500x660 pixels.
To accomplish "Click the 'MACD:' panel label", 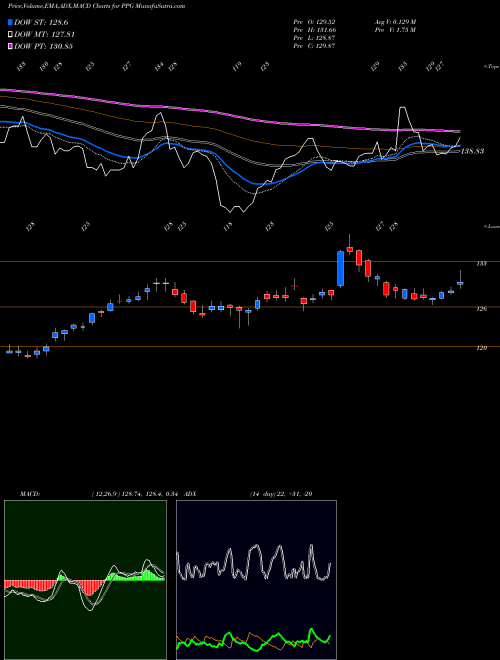I will [x=29, y=494].
